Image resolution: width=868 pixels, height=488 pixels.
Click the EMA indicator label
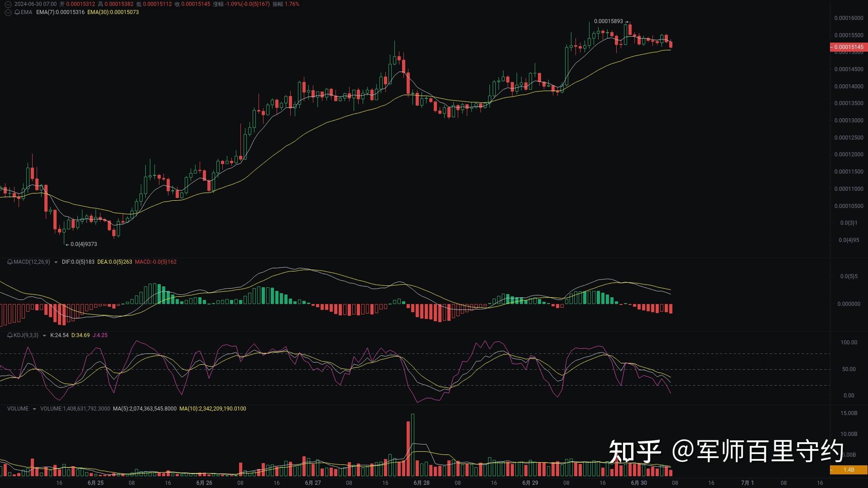26,12
